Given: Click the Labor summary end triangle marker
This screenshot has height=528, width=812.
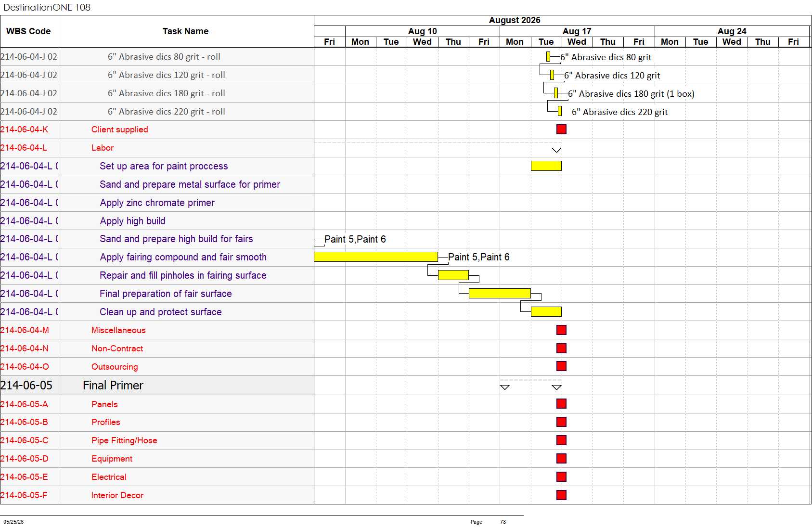Looking at the screenshot, I should (x=556, y=150).
